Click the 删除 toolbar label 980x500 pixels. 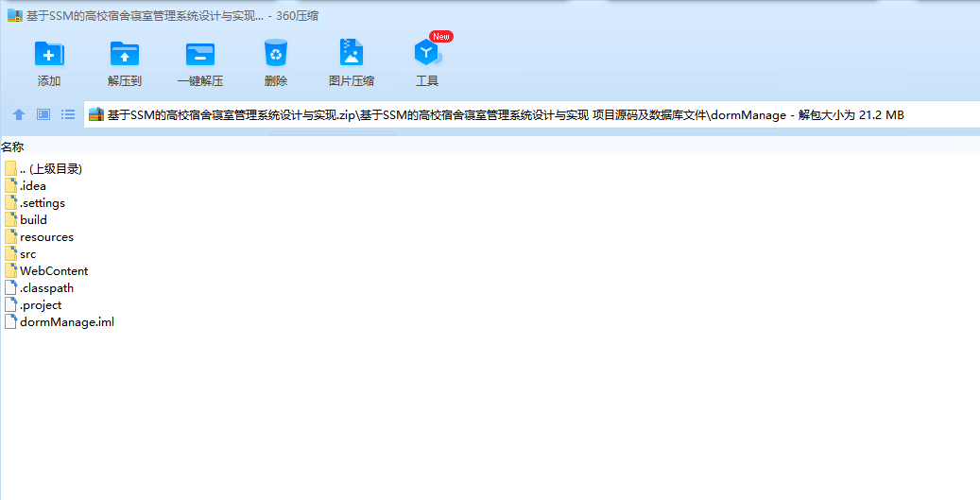point(276,80)
